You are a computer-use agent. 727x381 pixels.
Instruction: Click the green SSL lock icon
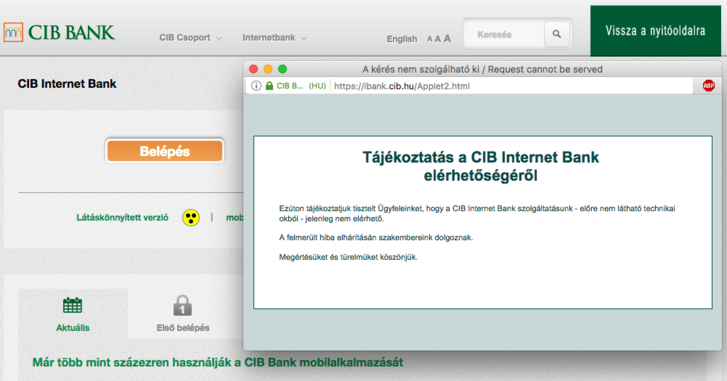click(269, 86)
